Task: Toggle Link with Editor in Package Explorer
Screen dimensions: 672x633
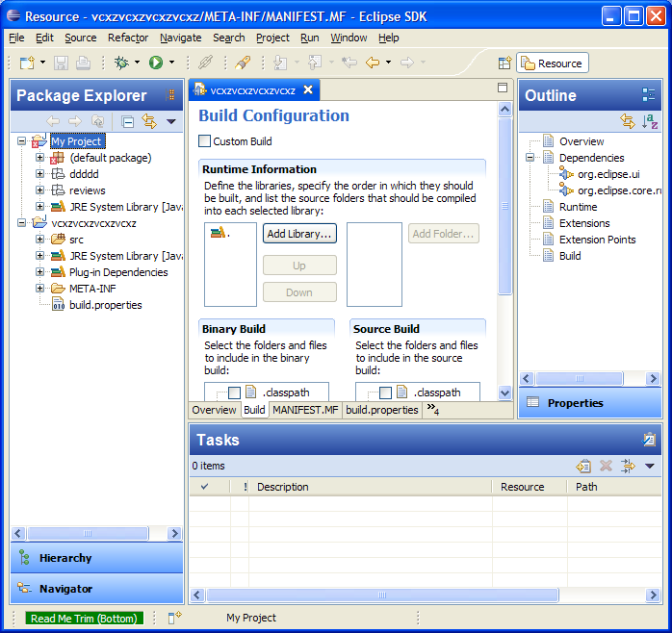Action: point(149,121)
